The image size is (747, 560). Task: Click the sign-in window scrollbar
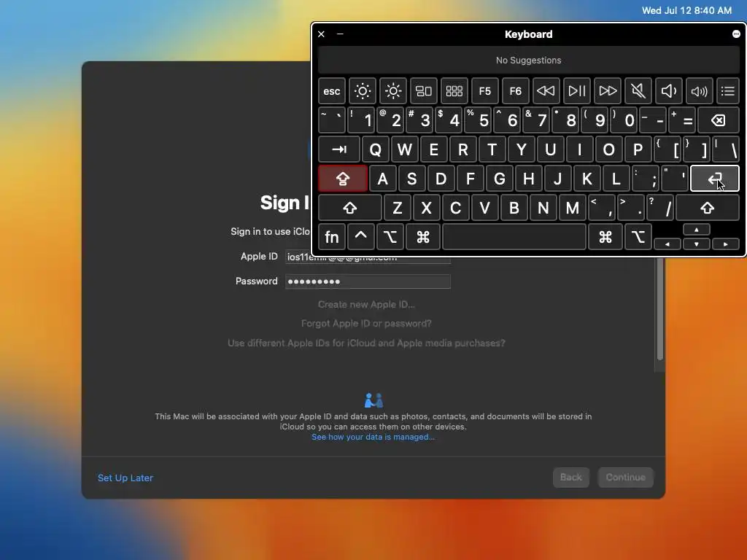(x=659, y=308)
